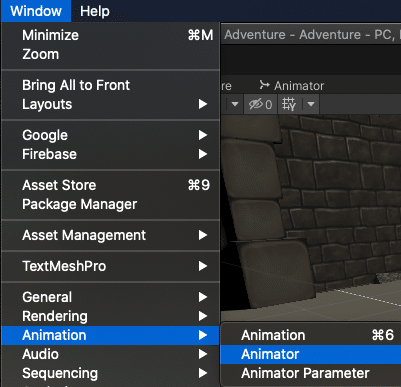The height and width of the screenshot is (387, 401).
Task: Choose Minimize from the Window menu
Action: (110, 35)
